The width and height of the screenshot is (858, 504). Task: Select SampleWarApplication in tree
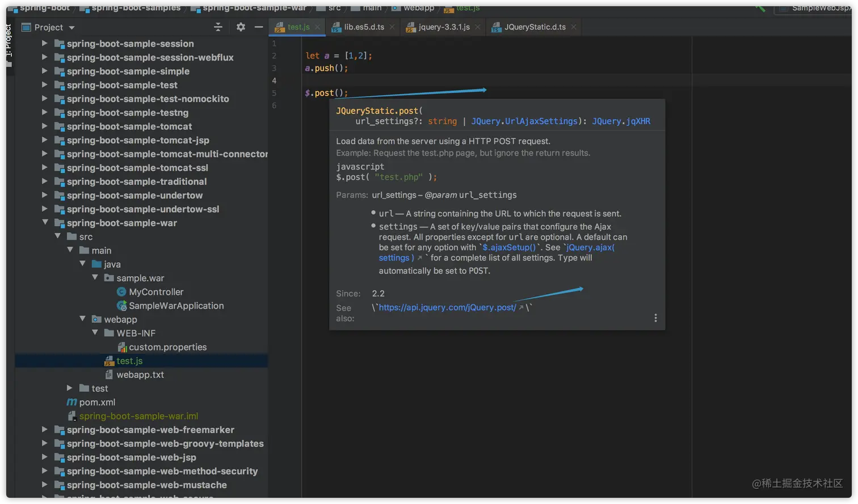176,306
